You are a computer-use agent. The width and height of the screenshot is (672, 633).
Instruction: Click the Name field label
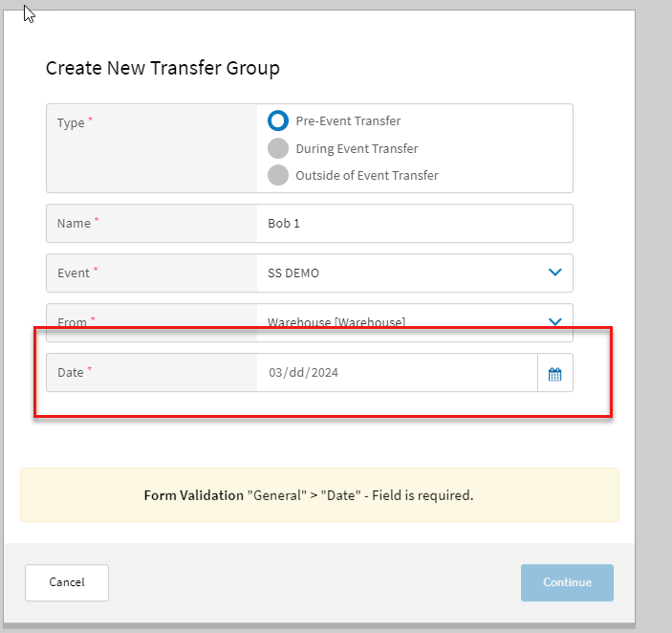(x=74, y=224)
